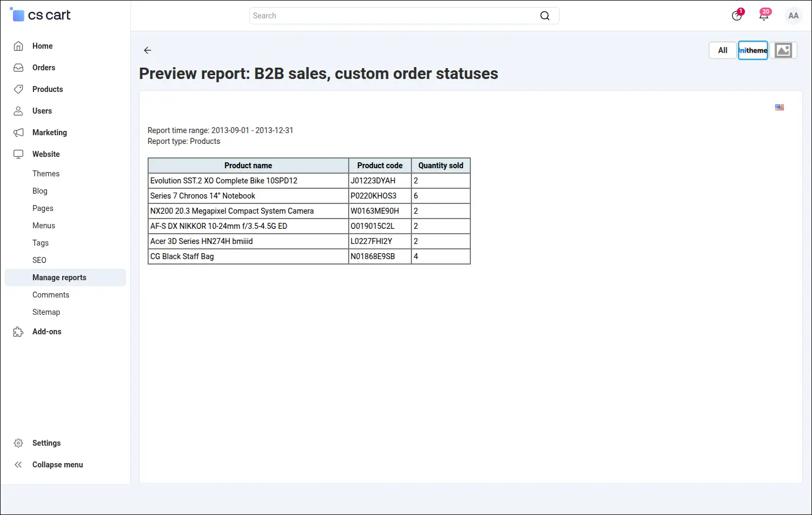Open the Comments submenu item
812x515 pixels.
click(x=51, y=295)
